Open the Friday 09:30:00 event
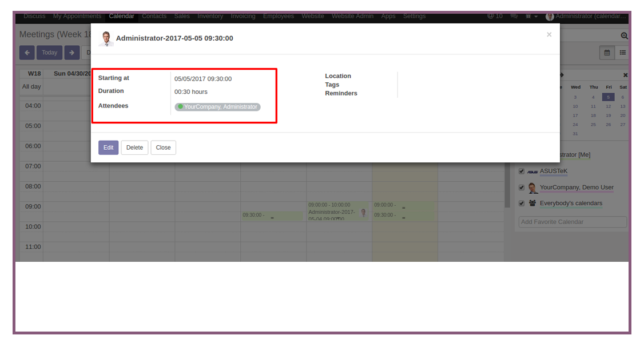The image size is (644, 347). pyautogui.click(x=404, y=216)
